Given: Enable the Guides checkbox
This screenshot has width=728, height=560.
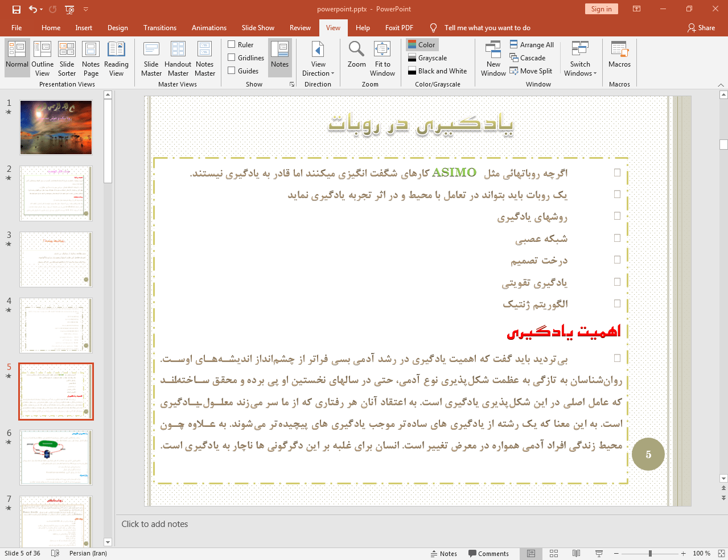Looking at the screenshot, I should [x=232, y=71].
